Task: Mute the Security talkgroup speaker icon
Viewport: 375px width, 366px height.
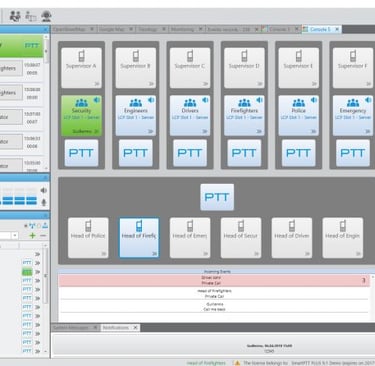Action: tap(97, 100)
